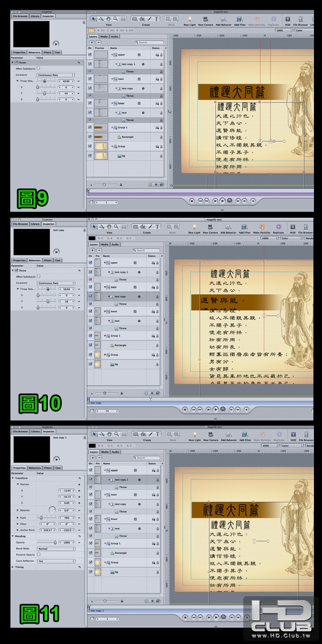This screenshot has width=322, height=644.
Task: Click Add Behavior icon in figure 10 toolbar
Action: pyautogui.click(x=228, y=226)
